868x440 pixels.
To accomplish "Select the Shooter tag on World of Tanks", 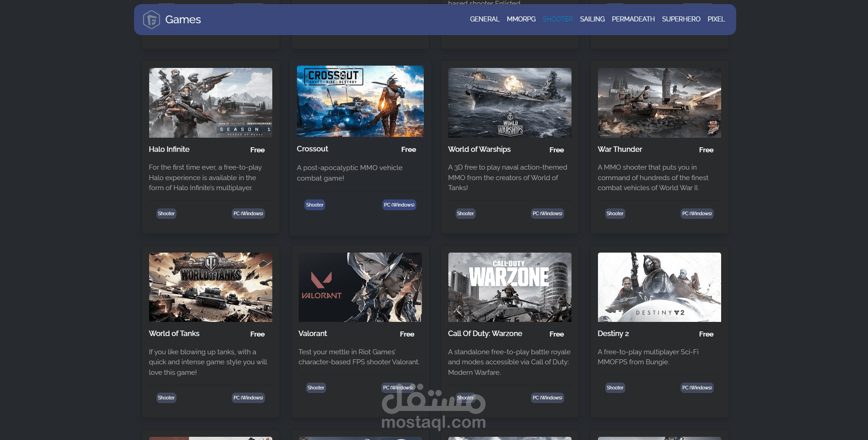I will point(166,398).
